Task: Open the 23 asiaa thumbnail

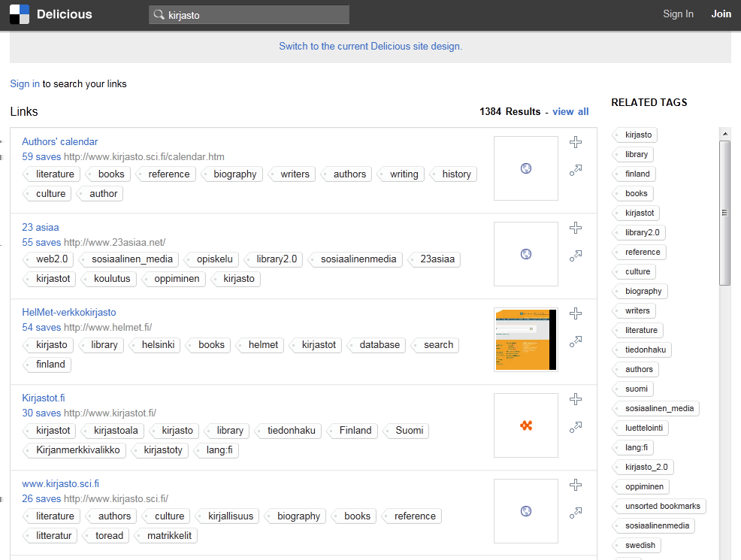Action: tap(526, 254)
